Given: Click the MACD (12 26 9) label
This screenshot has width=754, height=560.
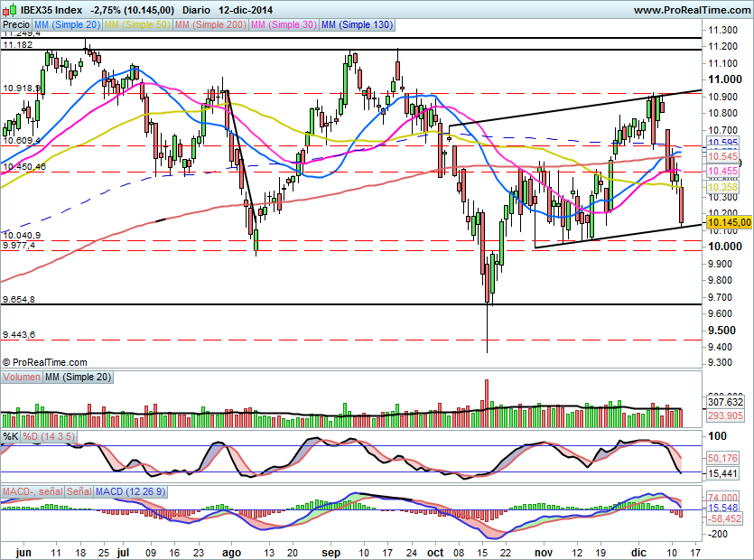Looking at the screenshot, I should [130, 491].
